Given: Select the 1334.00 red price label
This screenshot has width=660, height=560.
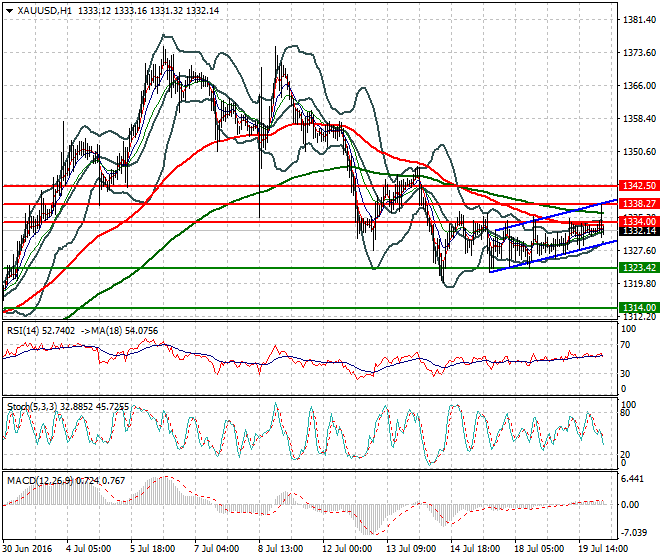Looking at the screenshot, I should coord(639,221).
